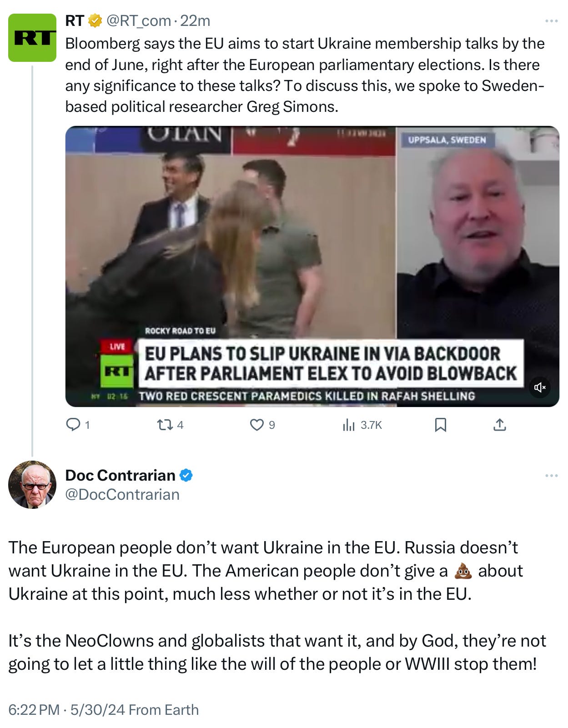This screenshot has height=728, width=568.
Task: Unmute the video with the speaker icon
Action: point(540,387)
